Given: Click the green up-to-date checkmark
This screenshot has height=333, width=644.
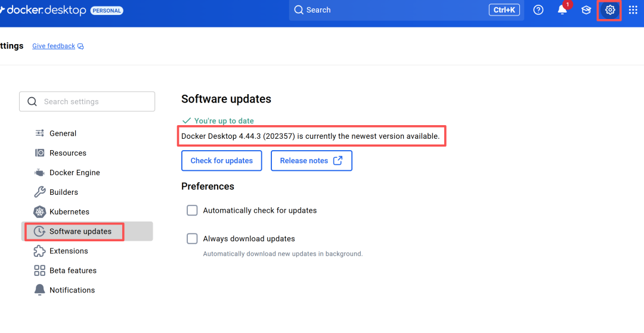Looking at the screenshot, I should pos(187,120).
